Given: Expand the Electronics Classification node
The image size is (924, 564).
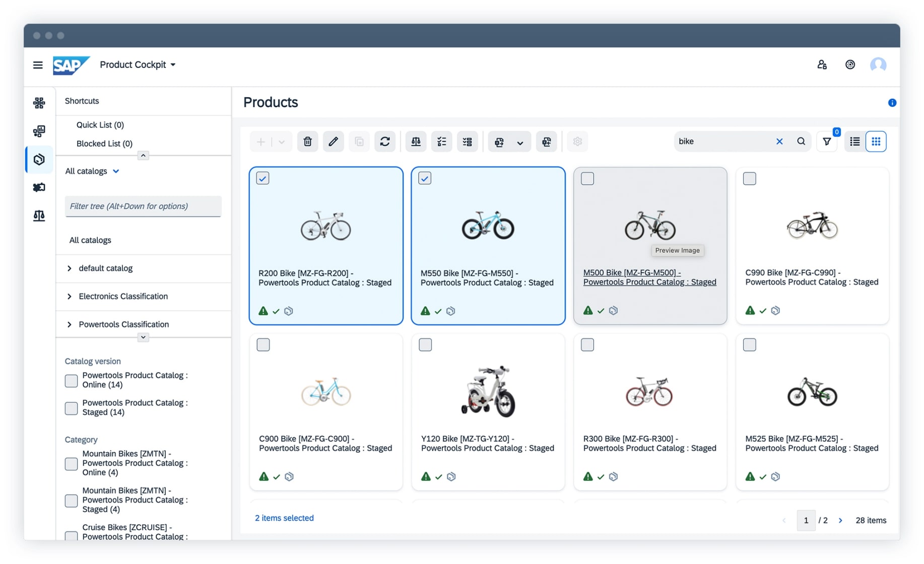Looking at the screenshot, I should pyautogui.click(x=70, y=297).
